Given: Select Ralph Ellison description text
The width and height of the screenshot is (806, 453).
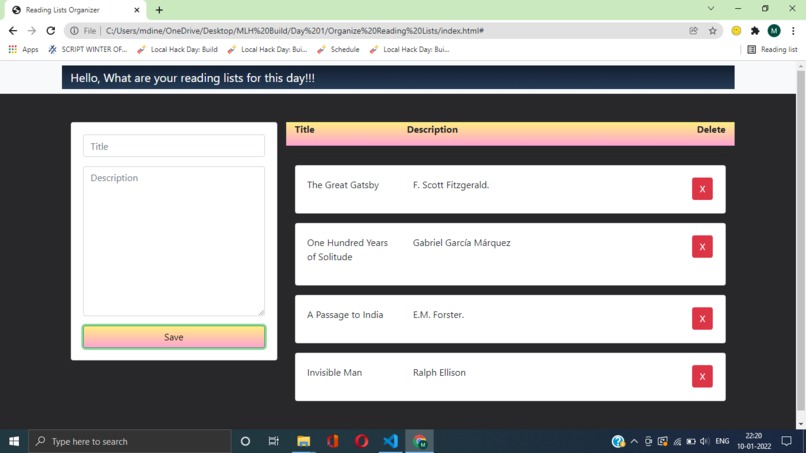Looking at the screenshot, I should [x=439, y=372].
